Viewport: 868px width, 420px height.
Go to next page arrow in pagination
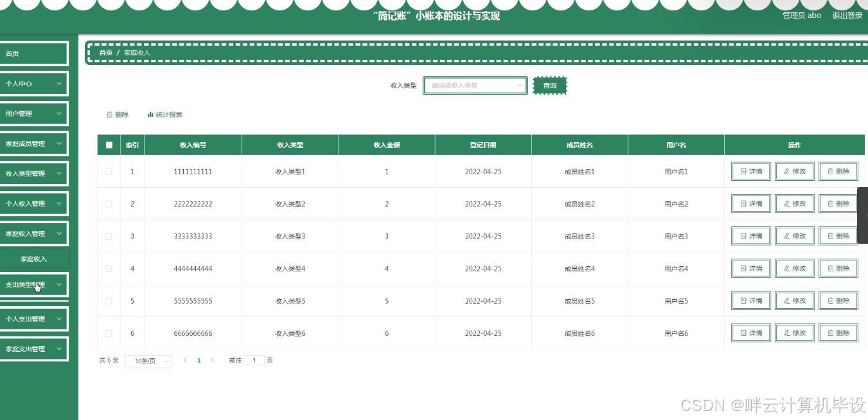pyautogui.click(x=213, y=360)
